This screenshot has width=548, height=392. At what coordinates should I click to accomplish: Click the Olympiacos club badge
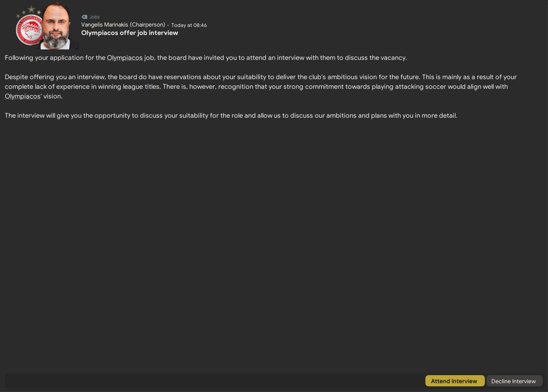point(29,31)
